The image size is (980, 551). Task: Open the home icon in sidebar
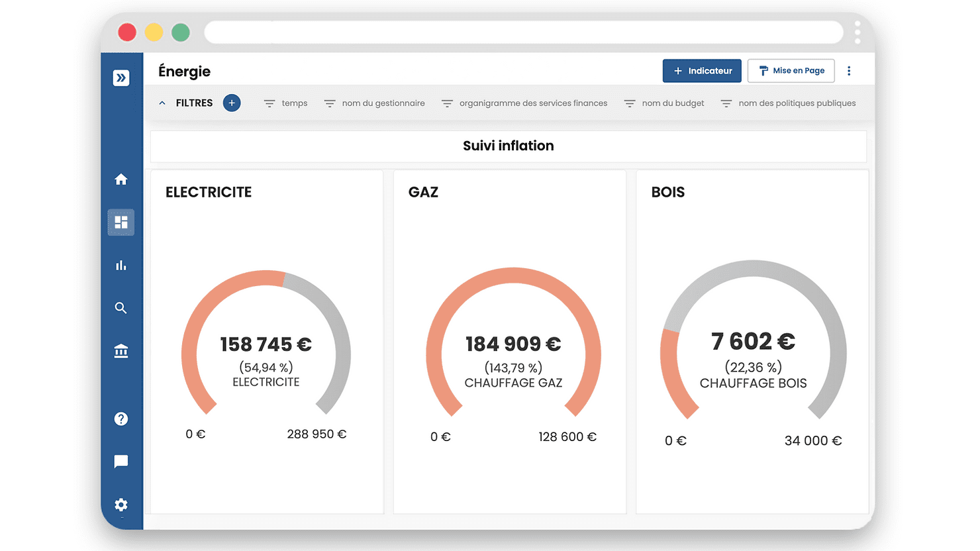click(x=121, y=179)
